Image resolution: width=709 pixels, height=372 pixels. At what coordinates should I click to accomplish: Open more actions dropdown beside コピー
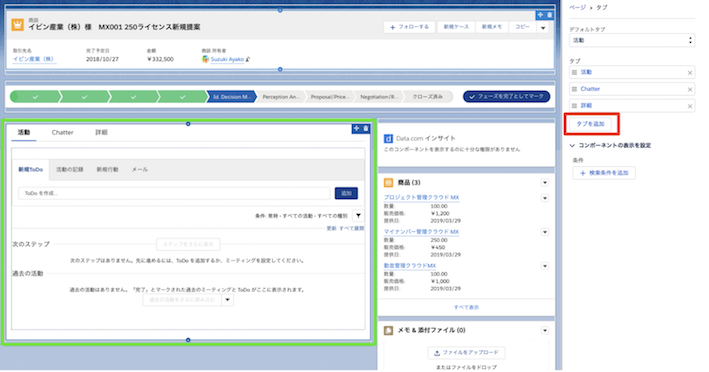click(x=543, y=28)
